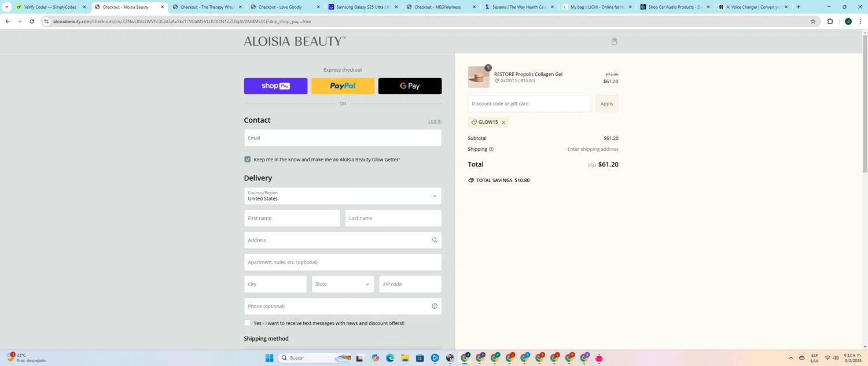The image size is (868, 366).
Task: Open File Explorer from the taskbar
Action: pyautogui.click(x=405, y=358)
